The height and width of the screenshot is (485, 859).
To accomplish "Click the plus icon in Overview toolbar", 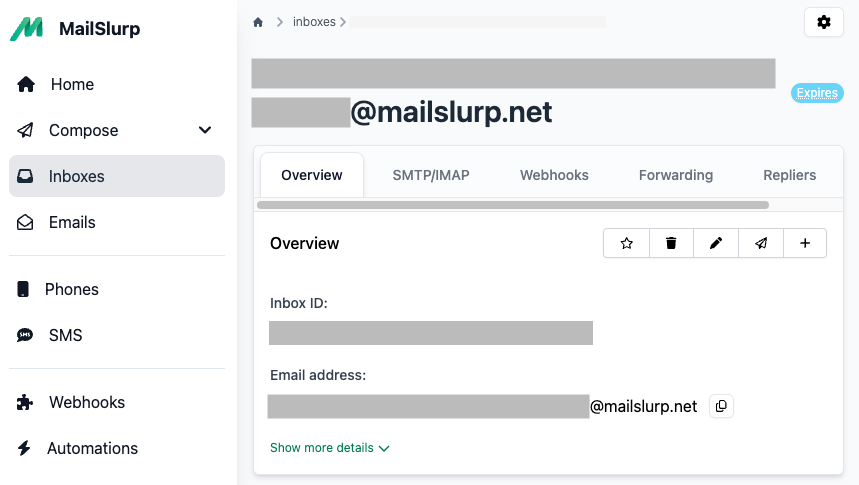I will (805, 243).
